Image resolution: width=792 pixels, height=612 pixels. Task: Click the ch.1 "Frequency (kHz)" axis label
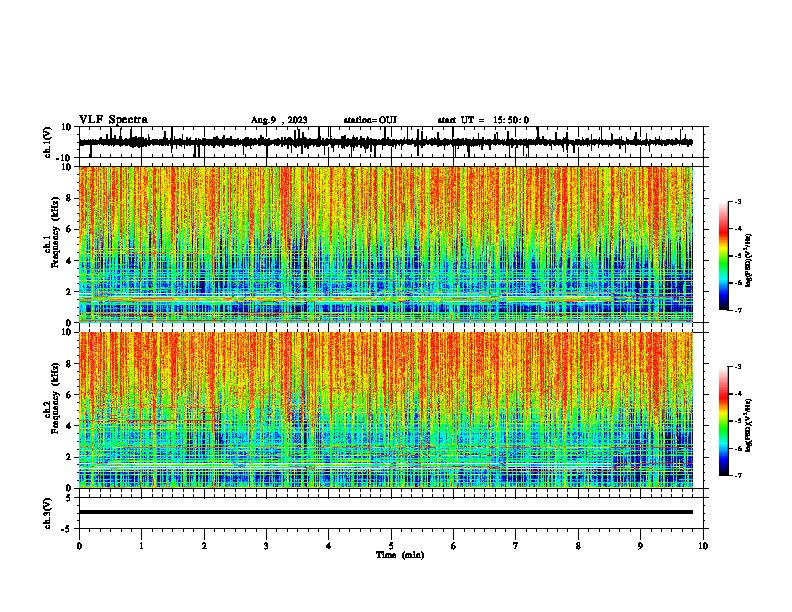tap(55, 232)
